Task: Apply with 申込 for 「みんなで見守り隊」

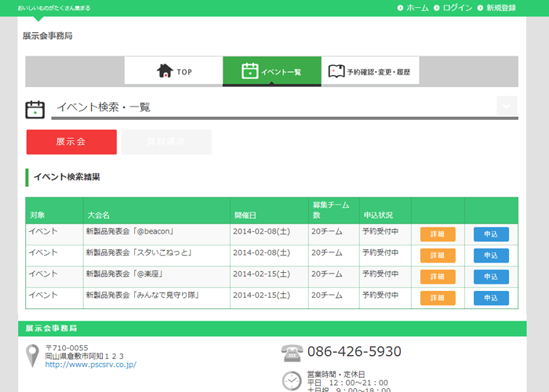Action: [x=491, y=298]
